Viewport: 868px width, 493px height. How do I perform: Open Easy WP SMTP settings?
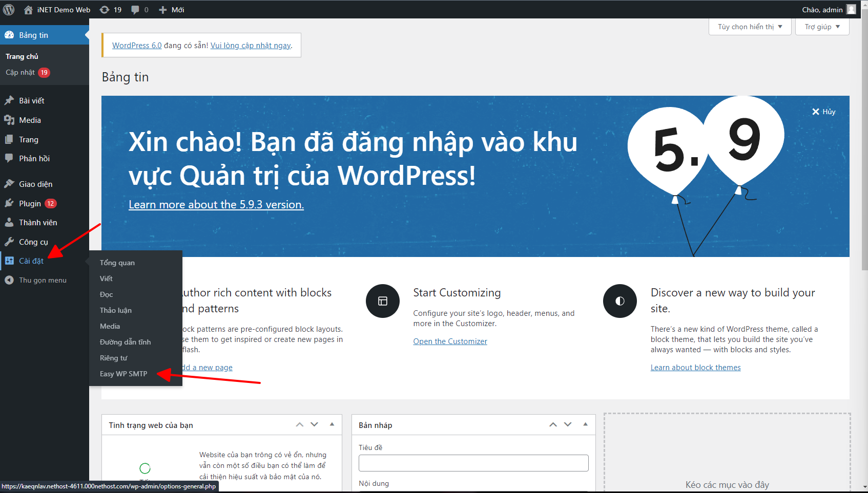[x=123, y=374]
